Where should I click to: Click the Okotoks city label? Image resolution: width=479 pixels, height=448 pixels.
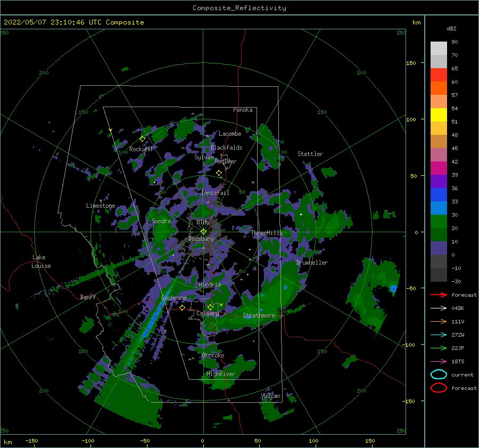tap(213, 355)
